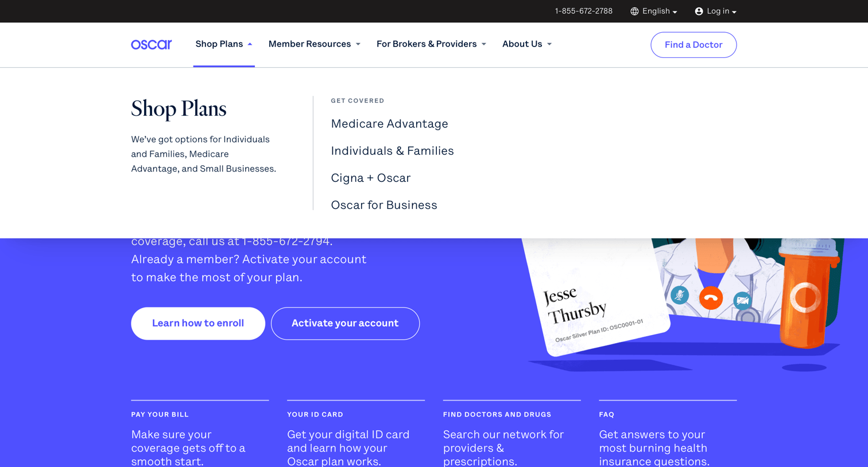Screen dimensions: 868x467
Task: Click 'Make sure your coverage gets off' text
Action: [x=188, y=448]
